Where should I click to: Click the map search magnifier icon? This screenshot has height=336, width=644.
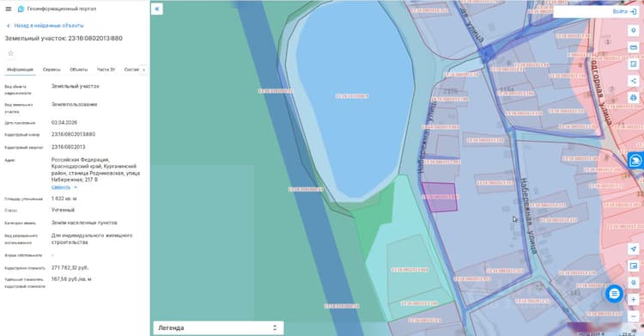(634, 283)
